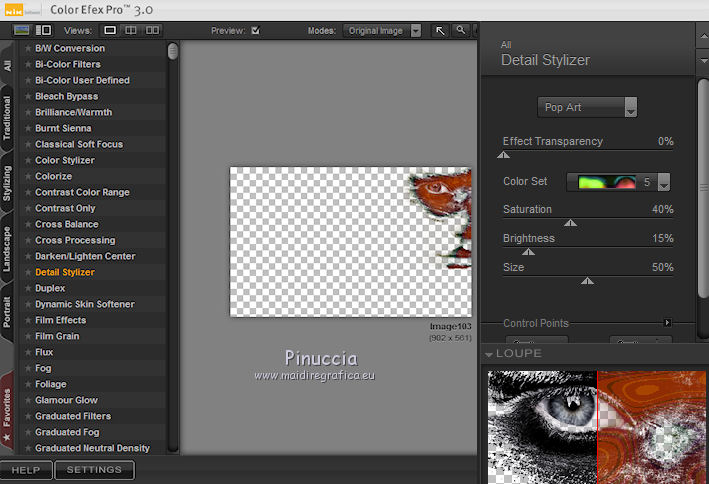Open the Stylizing category tab

[7, 183]
